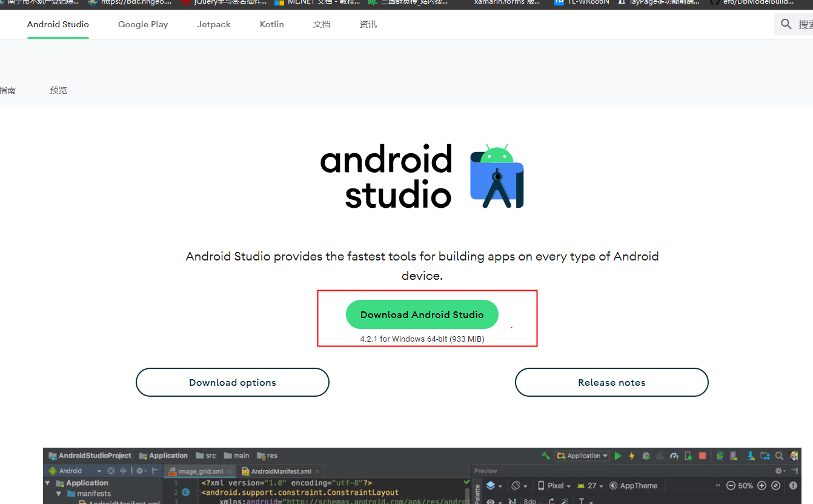
Task: Open the xamarin.forms bookmark
Action: [506, 2]
